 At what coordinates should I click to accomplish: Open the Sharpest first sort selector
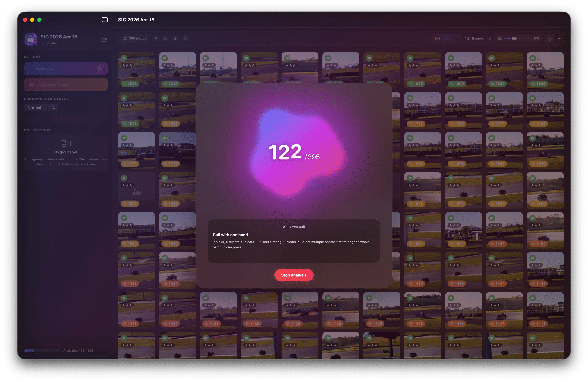point(479,39)
